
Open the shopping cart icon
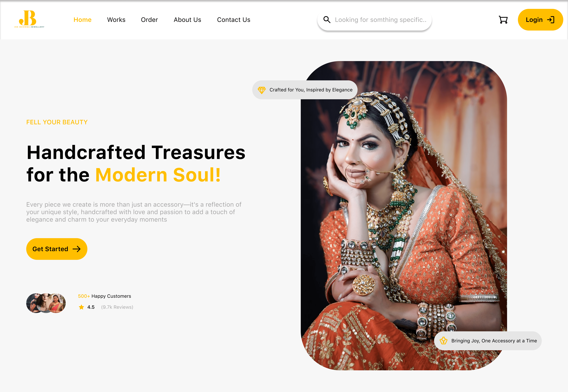(x=503, y=20)
